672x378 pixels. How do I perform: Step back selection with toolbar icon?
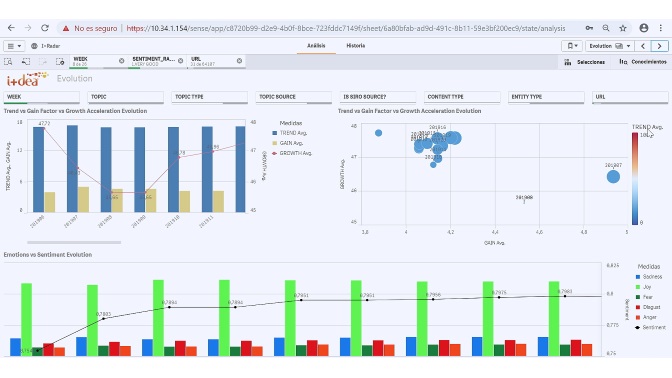point(26,62)
